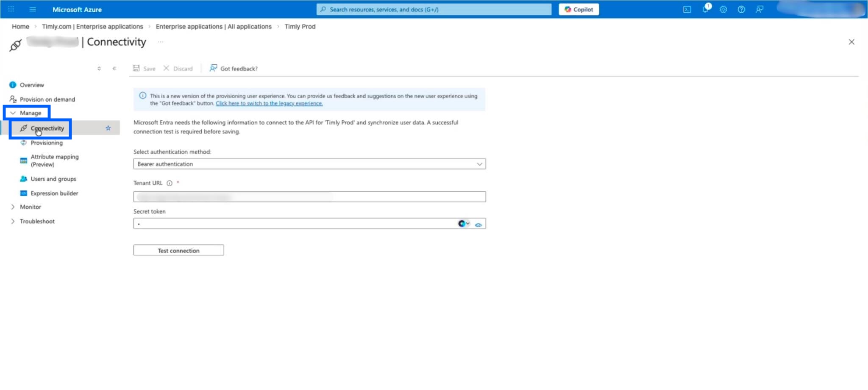Close the Connectivity blade
This screenshot has height=390, width=868.
851,42
